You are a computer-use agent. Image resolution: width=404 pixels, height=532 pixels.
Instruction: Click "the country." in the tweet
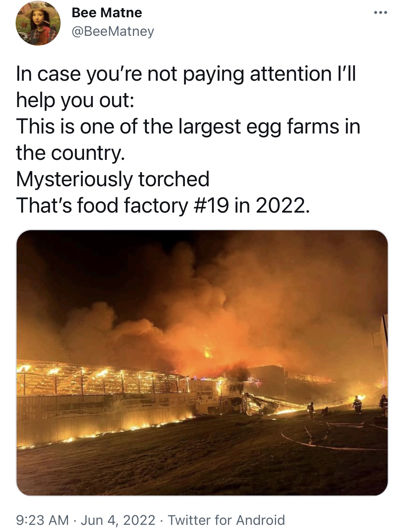click(x=70, y=152)
